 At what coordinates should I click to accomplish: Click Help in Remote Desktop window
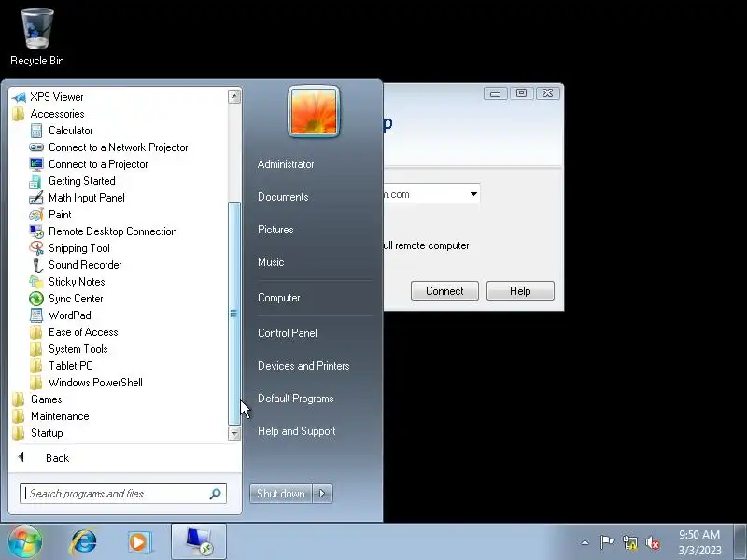(520, 291)
